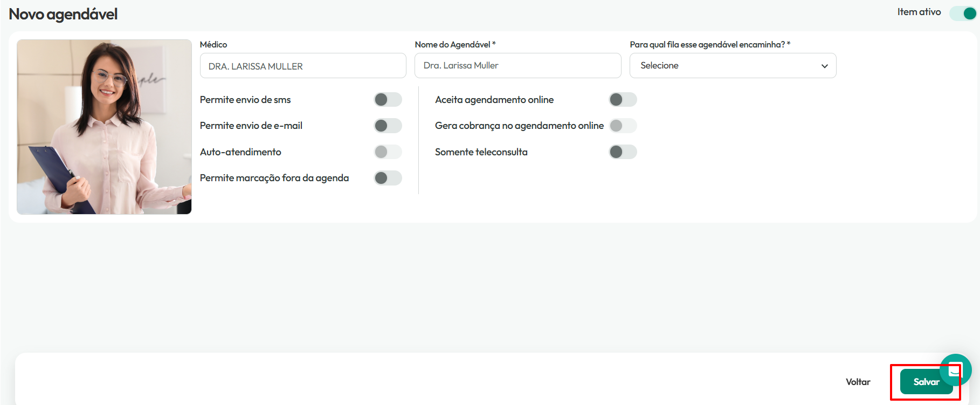The width and height of the screenshot is (980, 405).
Task: Click the Nome do Agendável field
Action: 517,65
